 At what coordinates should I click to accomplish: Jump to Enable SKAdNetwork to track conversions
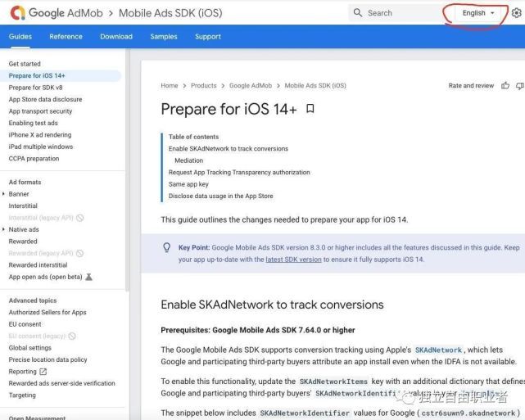pos(229,148)
